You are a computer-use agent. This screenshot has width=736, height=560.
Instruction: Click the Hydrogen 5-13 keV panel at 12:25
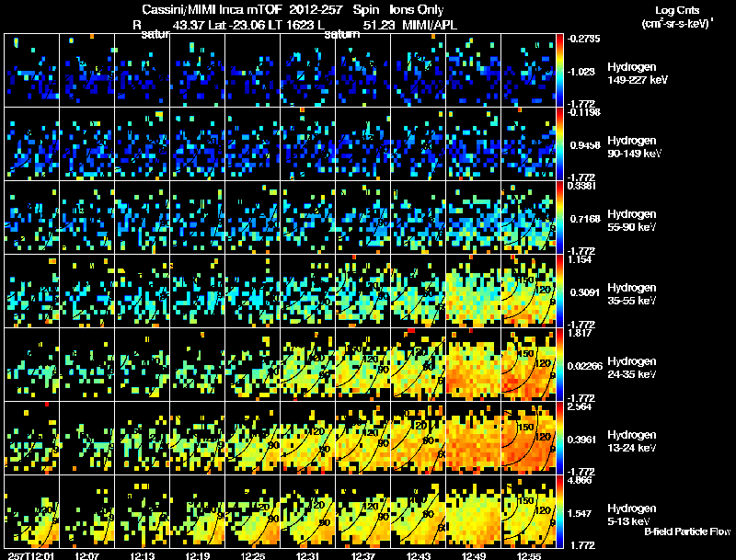(252, 511)
